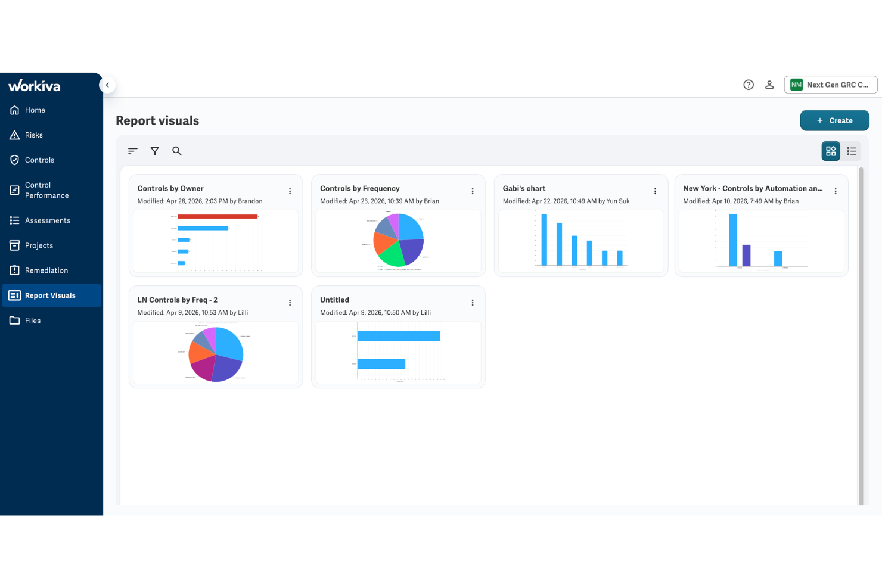Click the Home house icon
Viewport: 882px width, 588px height.
click(15, 110)
